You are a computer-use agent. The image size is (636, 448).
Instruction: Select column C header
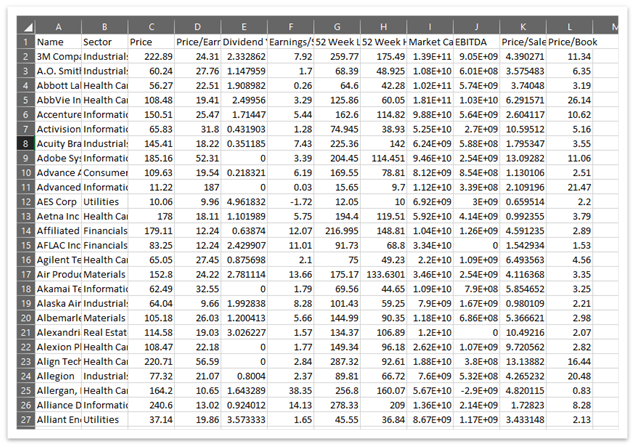point(151,27)
